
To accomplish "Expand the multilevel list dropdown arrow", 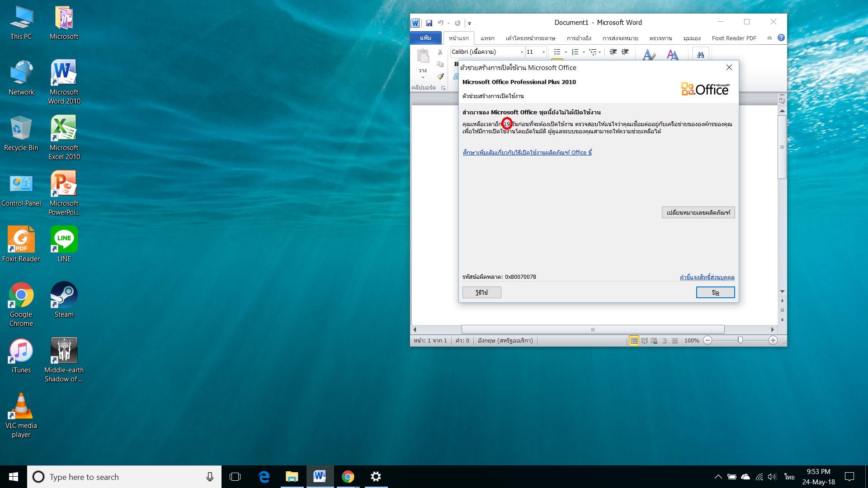I will pos(600,52).
